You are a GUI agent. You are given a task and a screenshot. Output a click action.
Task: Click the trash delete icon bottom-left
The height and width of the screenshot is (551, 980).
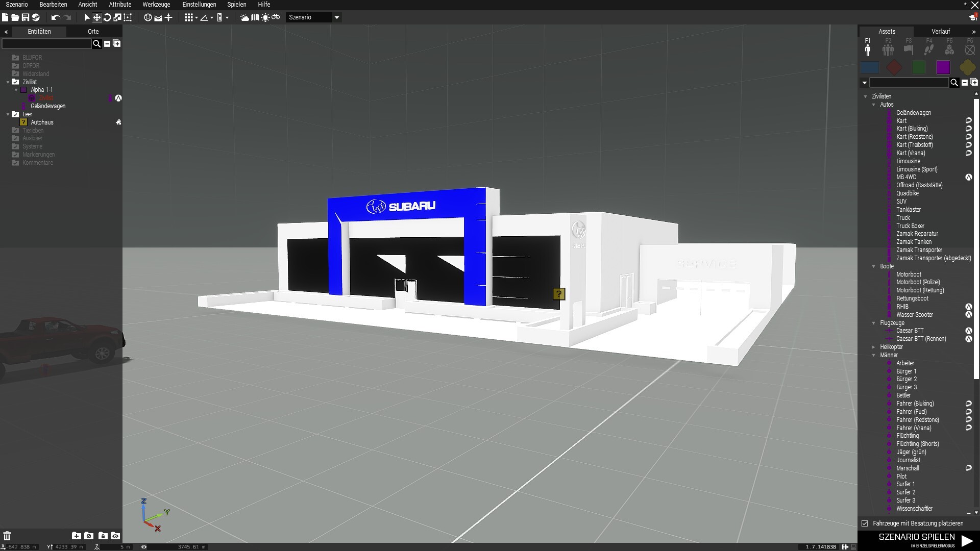point(7,536)
